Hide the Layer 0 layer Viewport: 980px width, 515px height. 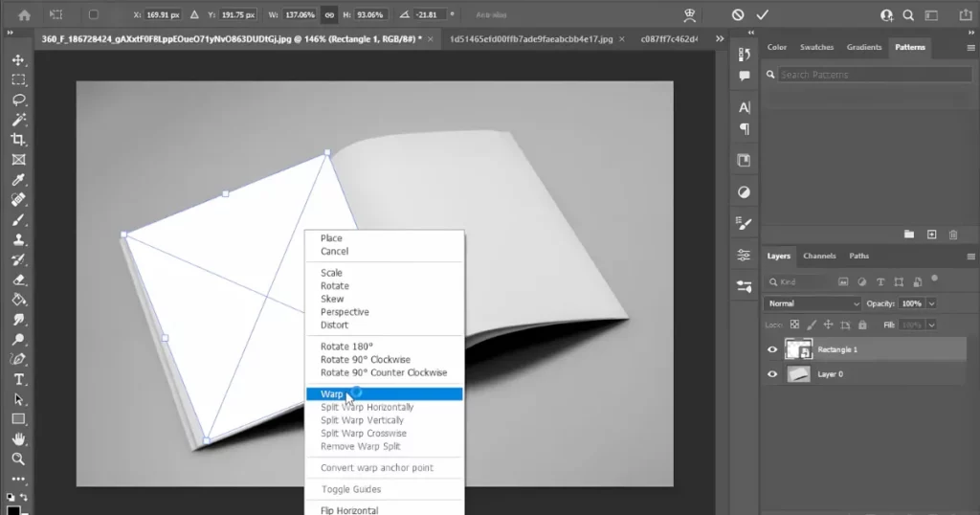[x=772, y=373]
